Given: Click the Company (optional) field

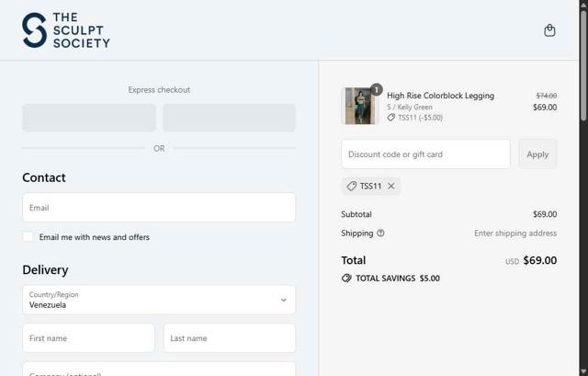Looking at the screenshot, I should pos(159,370).
